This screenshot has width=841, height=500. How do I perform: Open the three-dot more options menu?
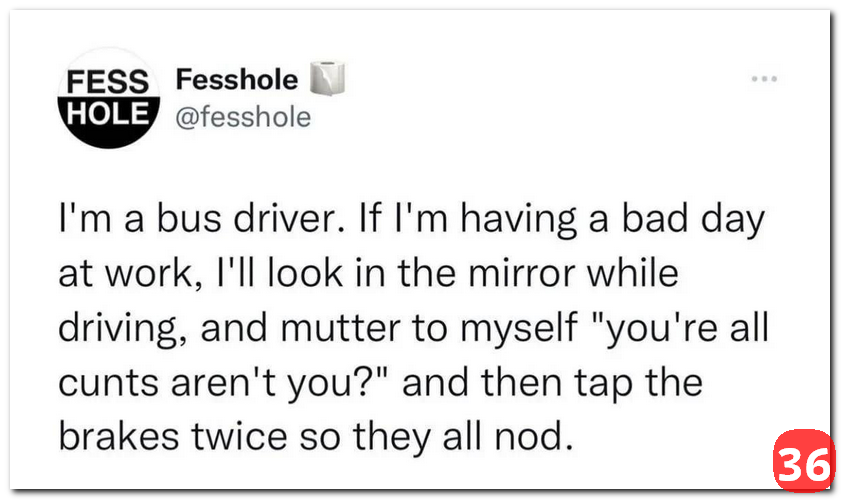[x=763, y=78]
